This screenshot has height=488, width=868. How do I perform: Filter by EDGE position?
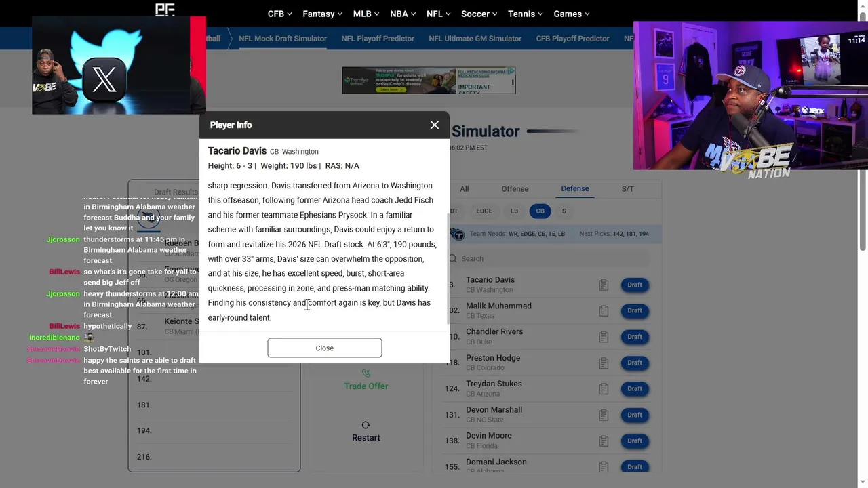pos(484,211)
